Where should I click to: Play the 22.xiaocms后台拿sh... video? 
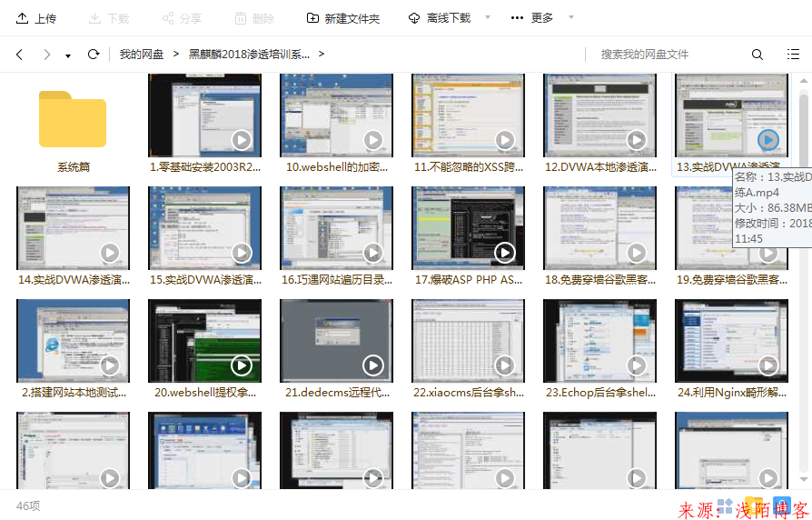[x=505, y=365]
